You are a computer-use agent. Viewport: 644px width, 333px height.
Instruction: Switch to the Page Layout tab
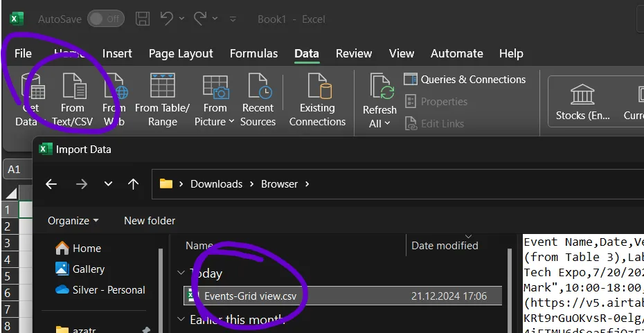[x=181, y=53]
